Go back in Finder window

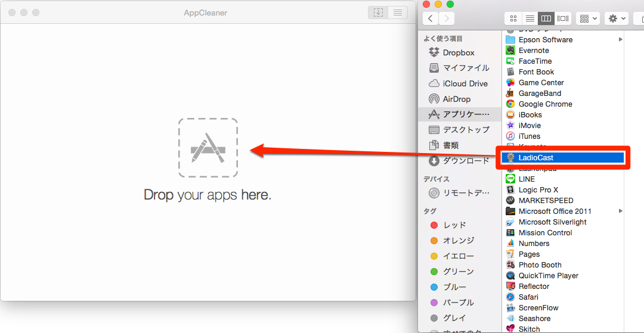pos(431,18)
